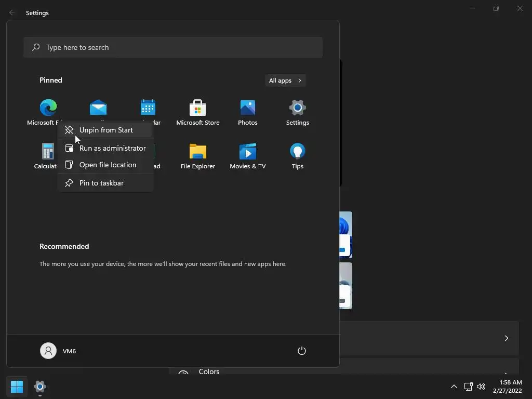Choose Pin to taskbar
The image size is (532, 399).
105,183
